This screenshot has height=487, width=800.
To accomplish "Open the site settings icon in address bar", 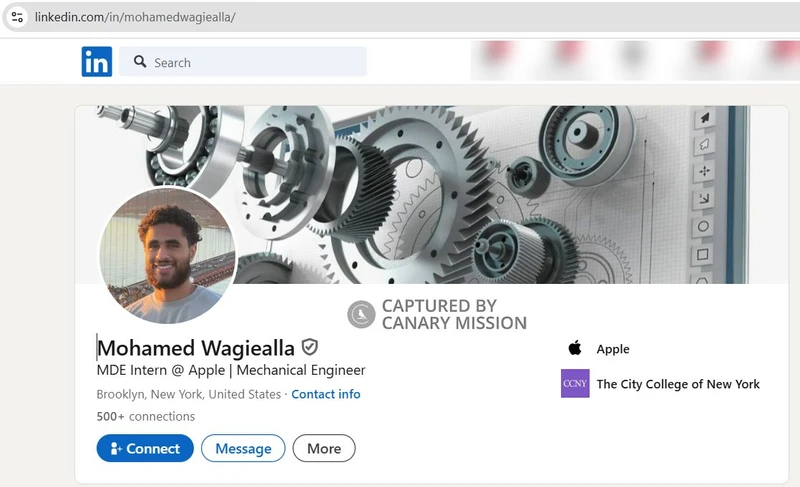I will click(17, 17).
